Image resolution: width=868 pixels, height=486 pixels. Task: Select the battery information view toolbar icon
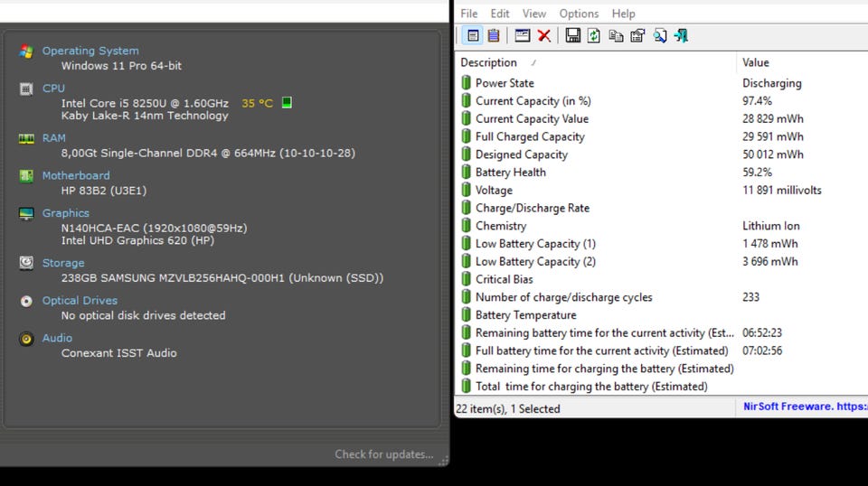pos(473,36)
